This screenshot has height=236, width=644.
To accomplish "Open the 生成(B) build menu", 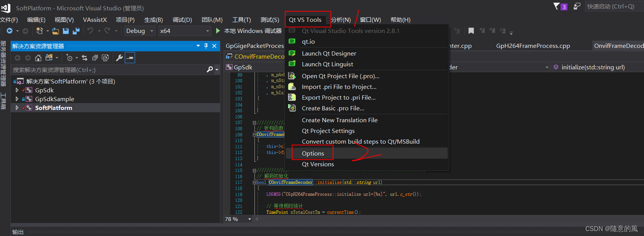I will (x=153, y=20).
